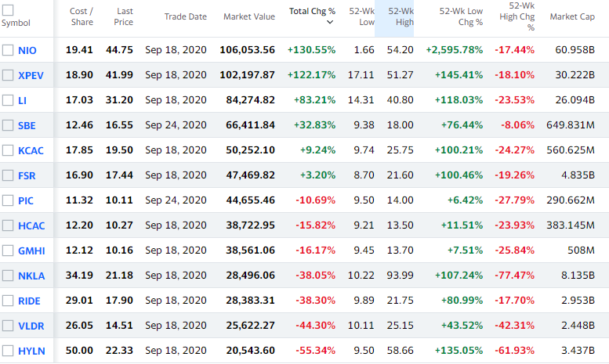
Task: Mark the HYLN row checkbox
Action: [8, 351]
